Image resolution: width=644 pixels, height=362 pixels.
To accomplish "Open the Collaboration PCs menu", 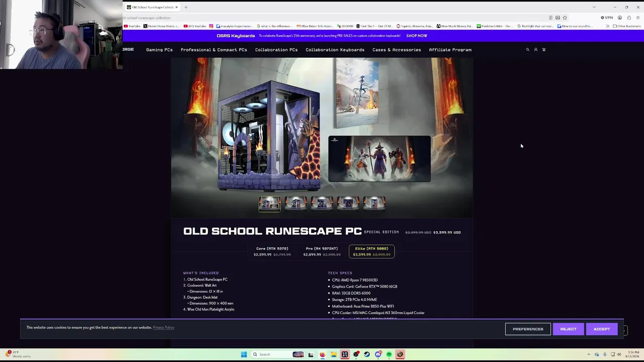I will (276, 50).
